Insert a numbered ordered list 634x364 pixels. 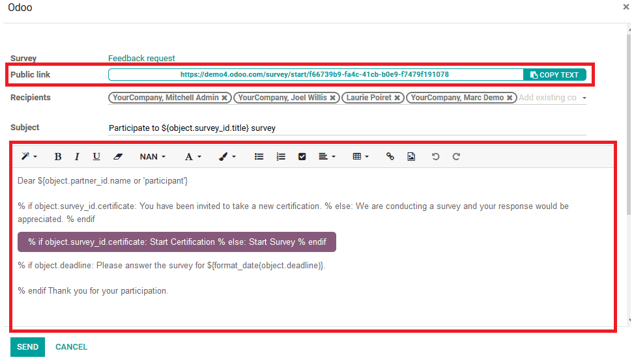pyautogui.click(x=281, y=157)
